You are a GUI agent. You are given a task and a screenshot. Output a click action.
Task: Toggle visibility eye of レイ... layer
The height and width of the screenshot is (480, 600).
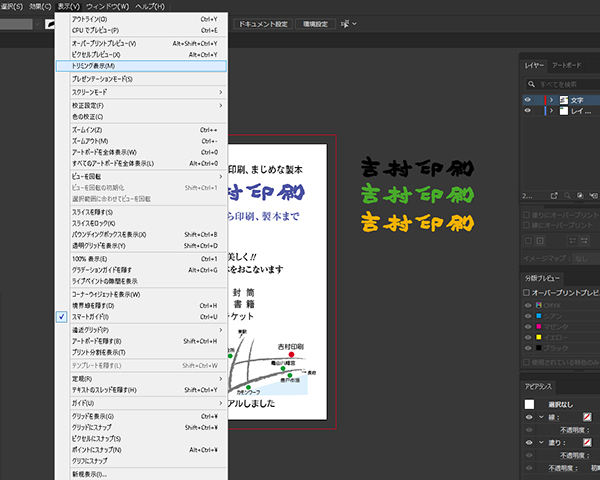528,111
